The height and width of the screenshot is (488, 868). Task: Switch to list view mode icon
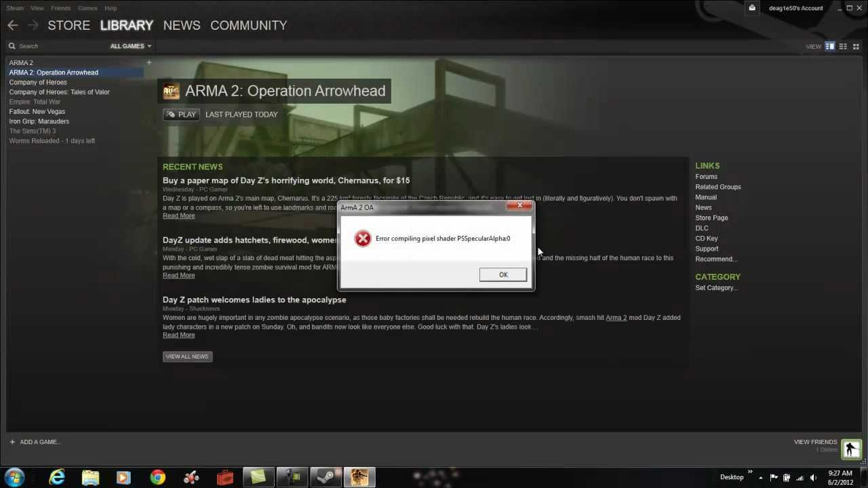click(843, 46)
